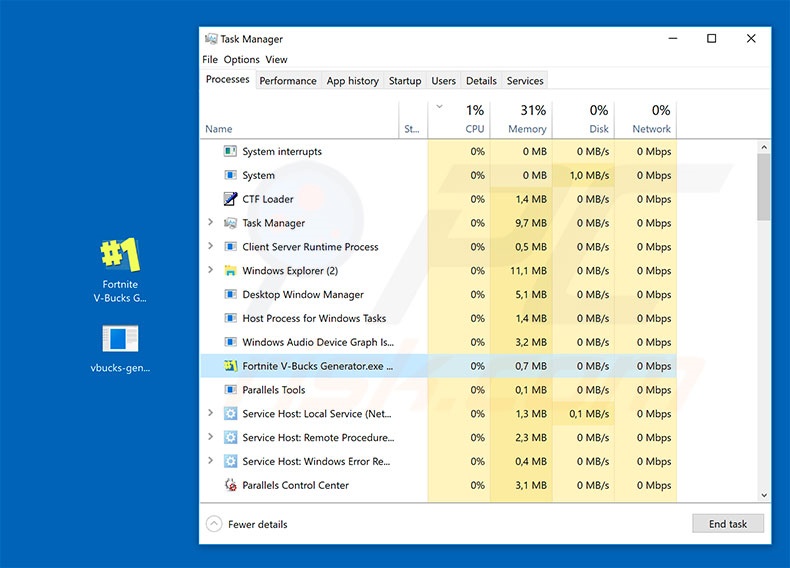
Task: Click the Host Process for Windows Tasks icon
Action: coord(230,318)
